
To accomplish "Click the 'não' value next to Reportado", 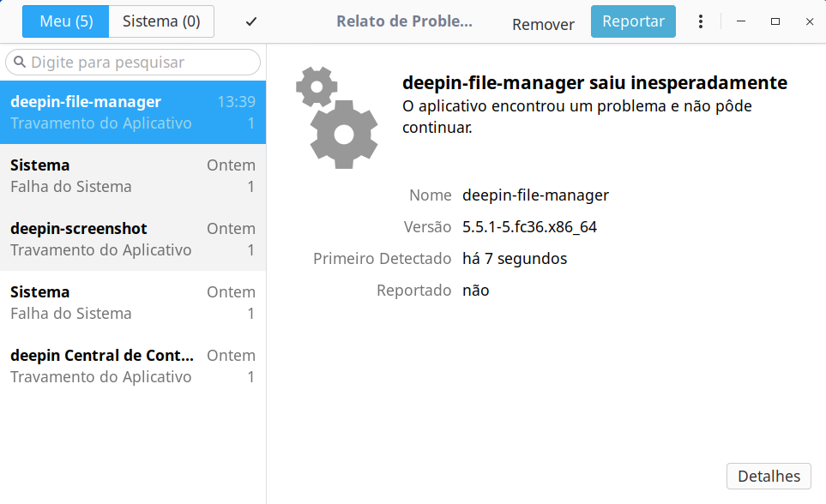I will click(476, 290).
